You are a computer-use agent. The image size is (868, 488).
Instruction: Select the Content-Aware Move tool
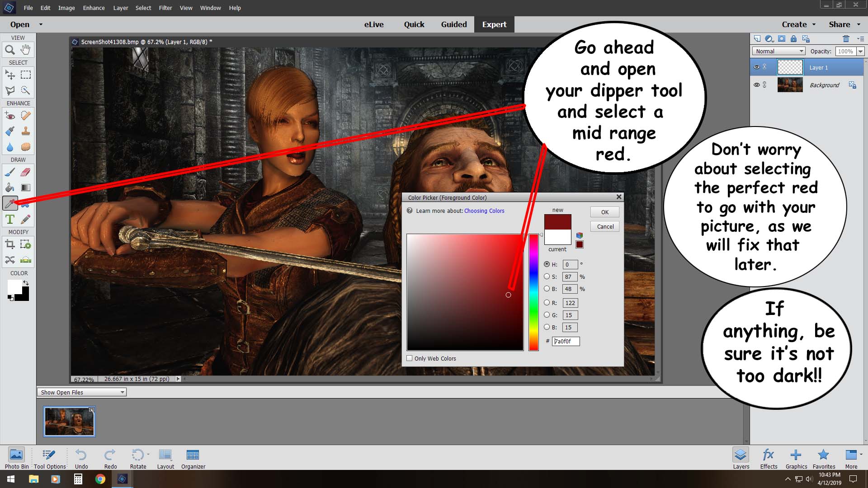click(10, 260)
